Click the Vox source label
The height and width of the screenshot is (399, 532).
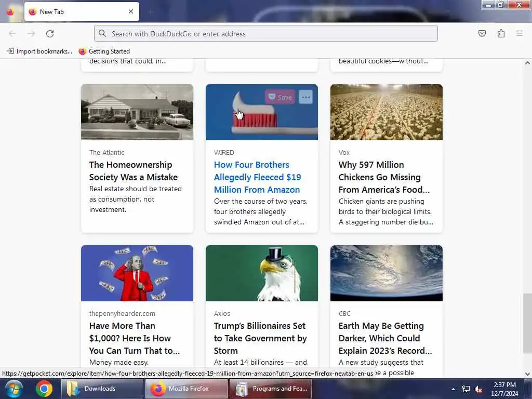point(344,152)
